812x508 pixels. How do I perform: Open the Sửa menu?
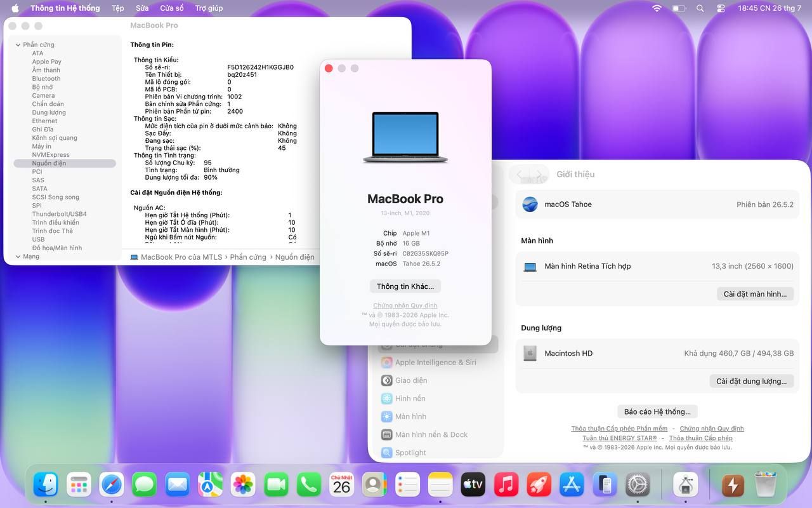pyautogui.click(x=142, y=8)
